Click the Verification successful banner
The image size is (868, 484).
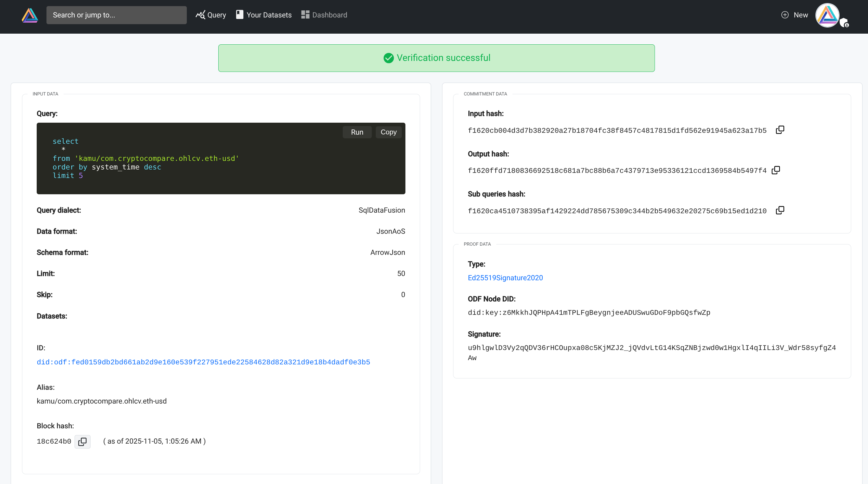pyautogui.click(x=436, y=58)
